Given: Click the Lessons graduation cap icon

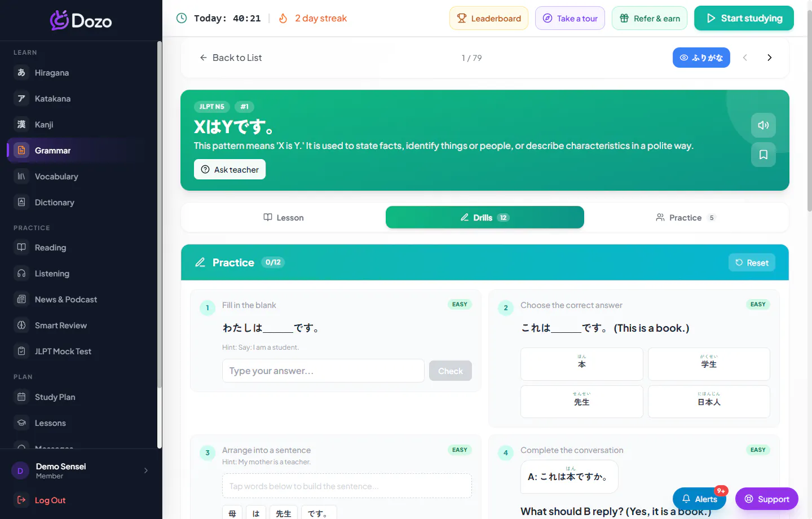Looking at the screenshot, I should point(21,423).
